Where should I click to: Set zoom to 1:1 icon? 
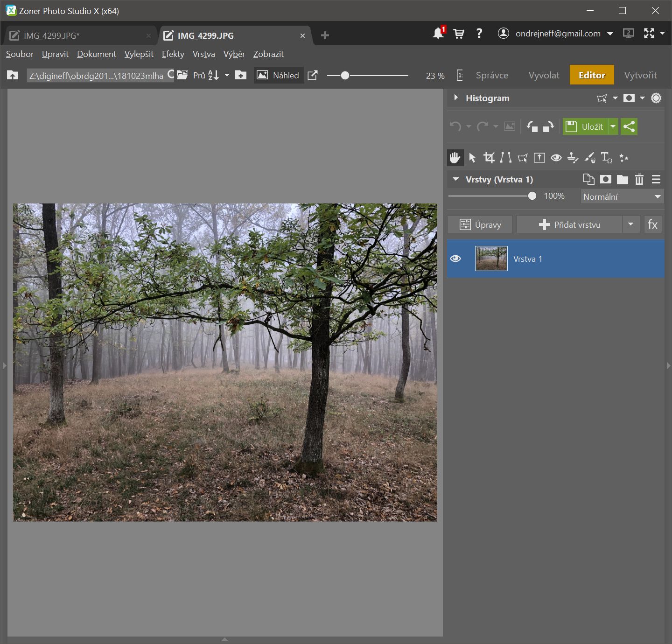click(460, 75)
